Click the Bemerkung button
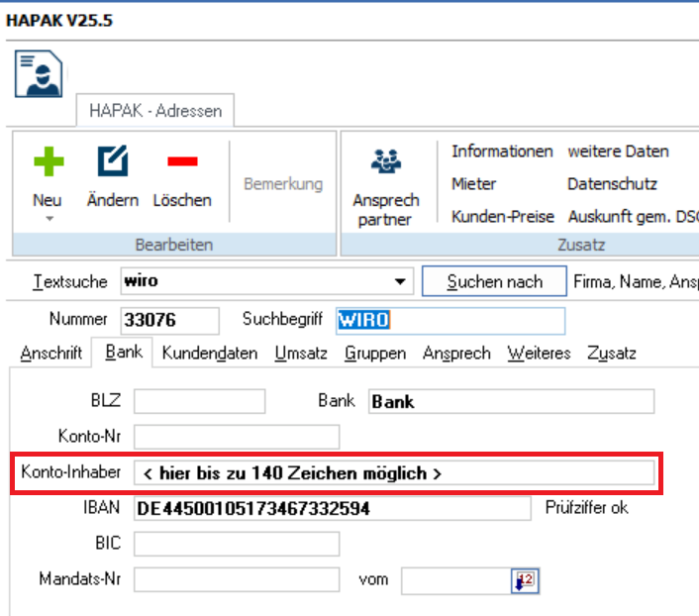Viewport: 699px width, 616px height. point(283,184)
